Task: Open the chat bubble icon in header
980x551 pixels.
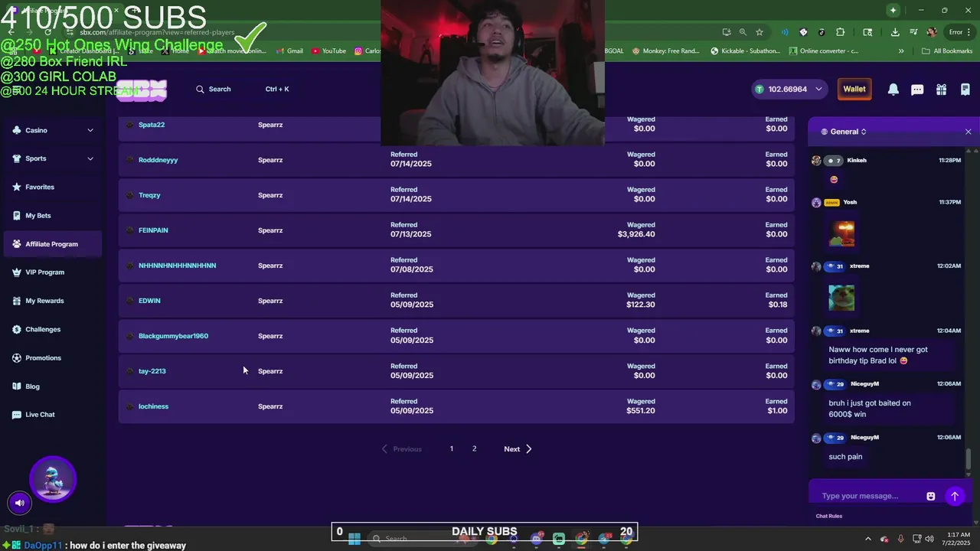Action: click(917, 90)
